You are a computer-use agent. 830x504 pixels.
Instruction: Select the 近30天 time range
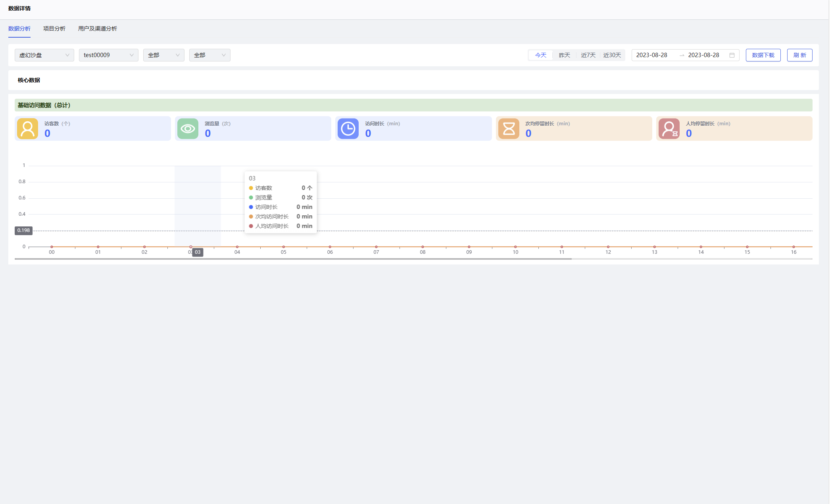pos(612,55)
